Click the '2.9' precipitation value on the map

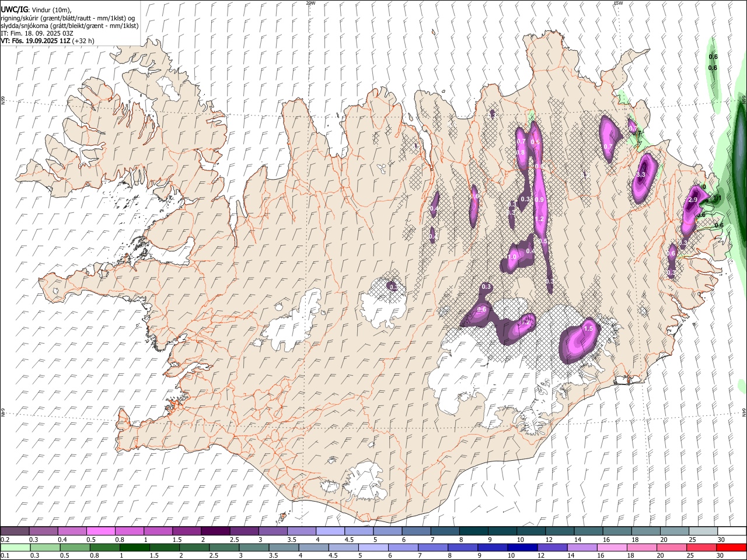coord(693,200)
